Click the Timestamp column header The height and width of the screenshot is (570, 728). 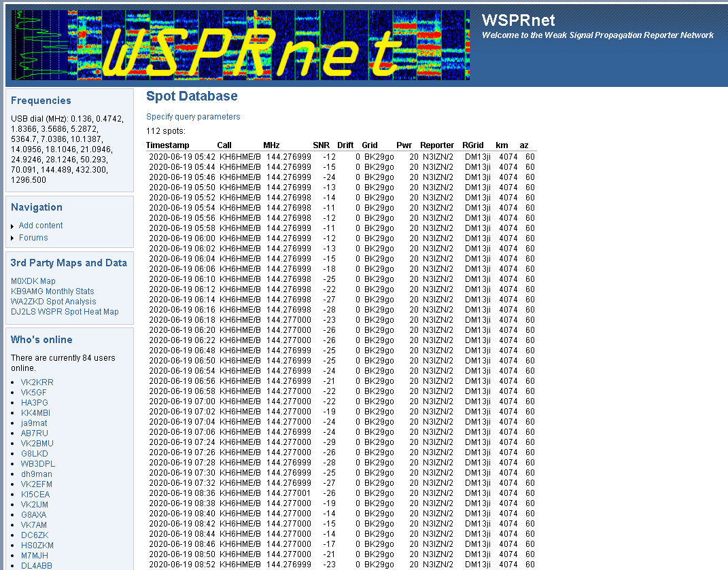pos(167,145)
